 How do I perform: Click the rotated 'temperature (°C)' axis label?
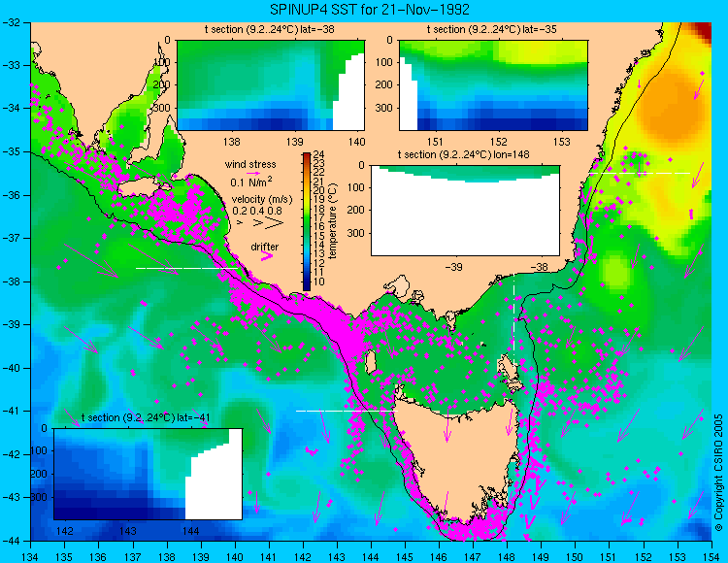(x=332, y=220)
